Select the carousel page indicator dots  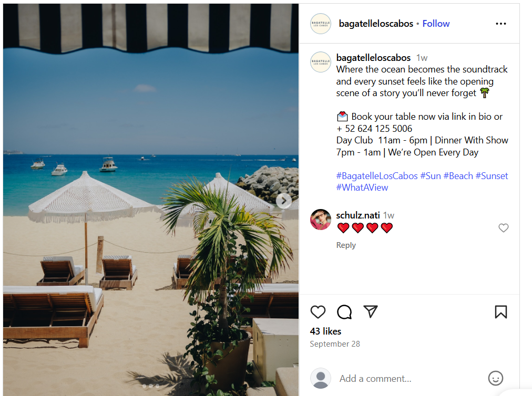point(151,386)
